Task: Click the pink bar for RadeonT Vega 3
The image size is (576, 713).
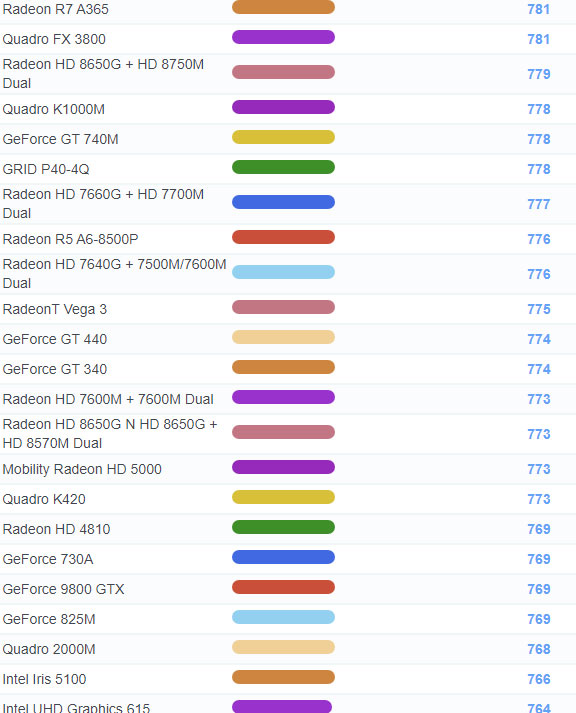Action: click(x=283, y=307)
